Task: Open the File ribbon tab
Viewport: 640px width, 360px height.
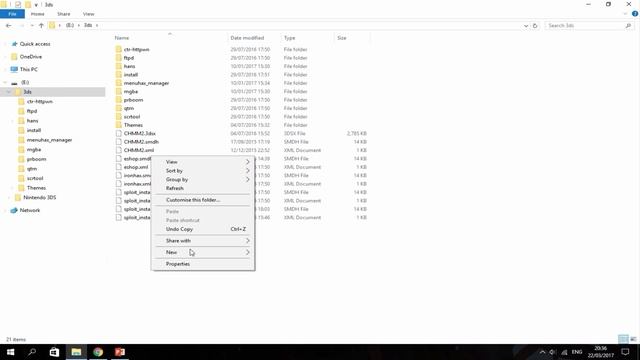Action: click(12, 14)
